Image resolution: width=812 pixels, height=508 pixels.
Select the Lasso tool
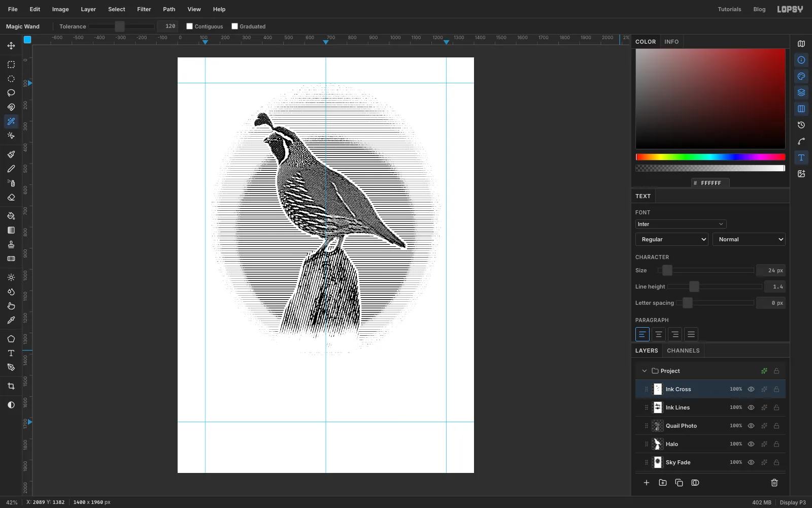tap(11, 93)
